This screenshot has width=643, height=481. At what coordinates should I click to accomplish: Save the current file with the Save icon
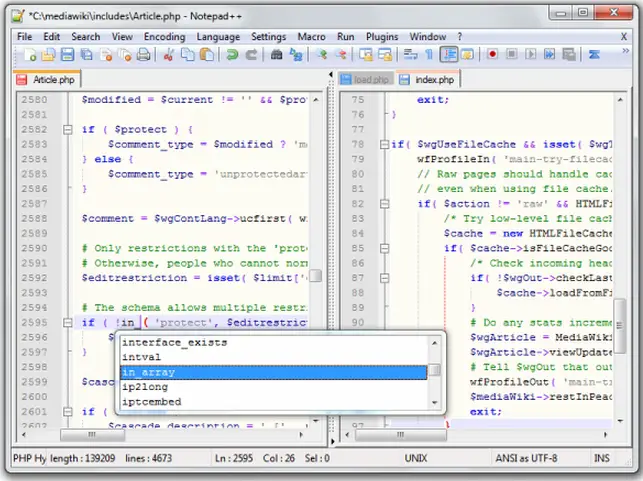67,55
